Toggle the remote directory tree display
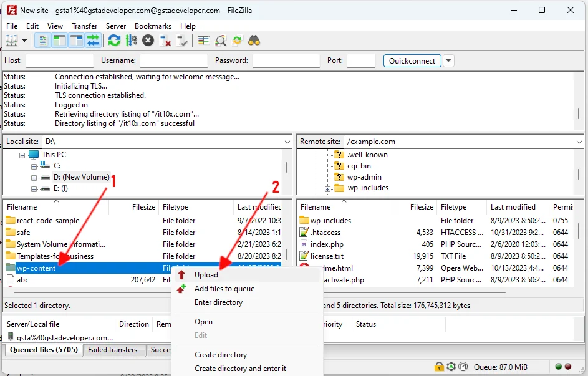The width and height of the screenshot is (588, 376). point(76,41)
